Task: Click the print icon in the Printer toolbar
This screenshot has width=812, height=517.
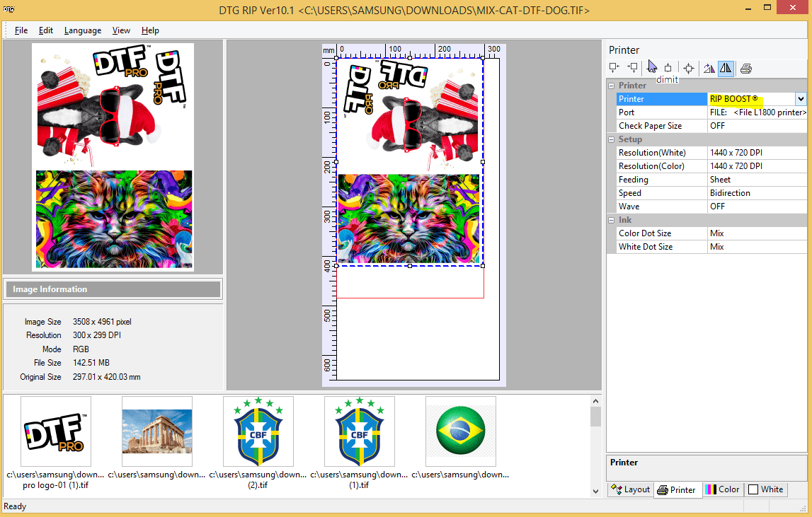Action: pos(745,68)
